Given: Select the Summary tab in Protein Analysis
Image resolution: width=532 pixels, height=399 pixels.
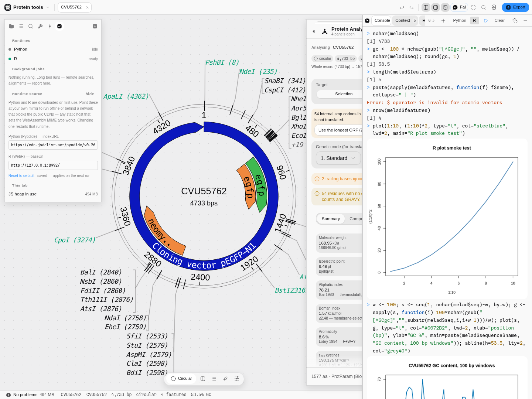Looking at the screenshot, I should tap(331, 219).
